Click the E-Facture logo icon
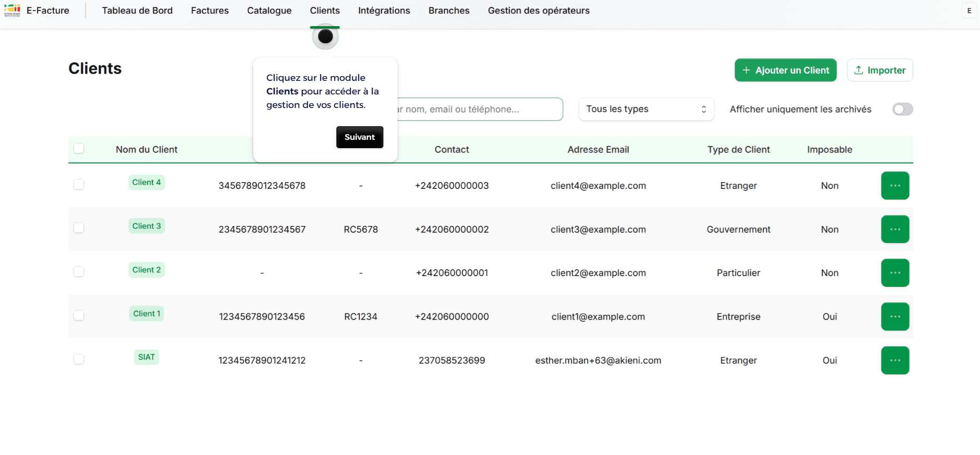Screen dimensions: 980x455 coord(12,10)
